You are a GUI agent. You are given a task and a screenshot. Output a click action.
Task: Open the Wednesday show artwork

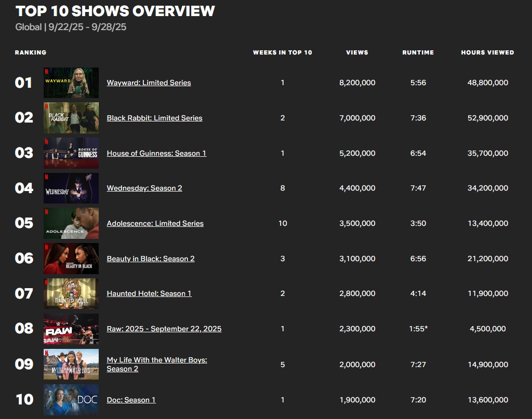(71, 188)
